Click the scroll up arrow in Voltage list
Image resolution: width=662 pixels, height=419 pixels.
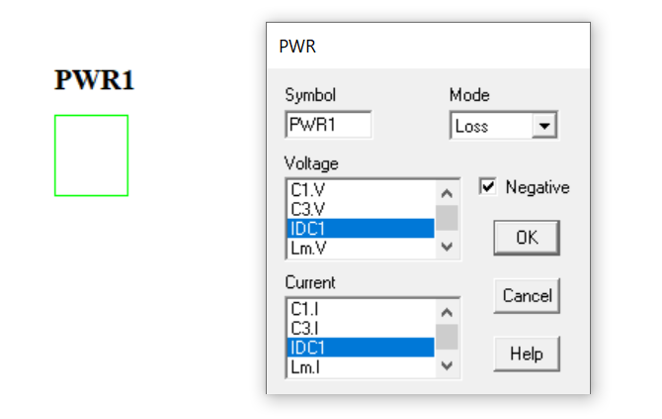[x=447, y=193]
